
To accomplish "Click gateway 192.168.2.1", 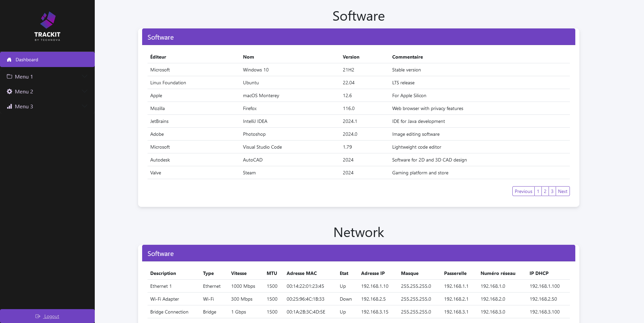I will pos(456,299).
